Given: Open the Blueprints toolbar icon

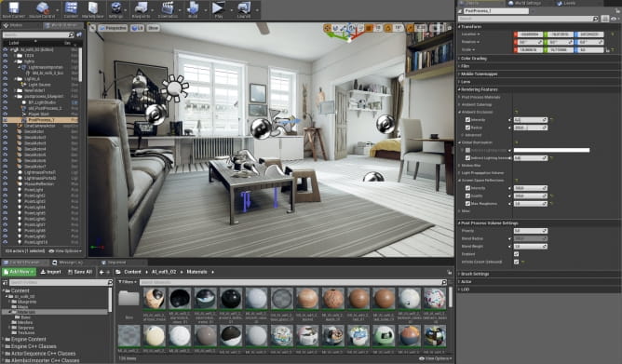Looking at the screenshot, I should coord(141,8).
